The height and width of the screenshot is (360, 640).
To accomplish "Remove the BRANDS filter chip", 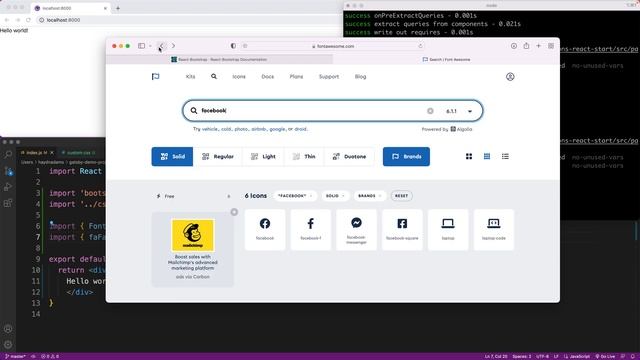I will 370,196.
